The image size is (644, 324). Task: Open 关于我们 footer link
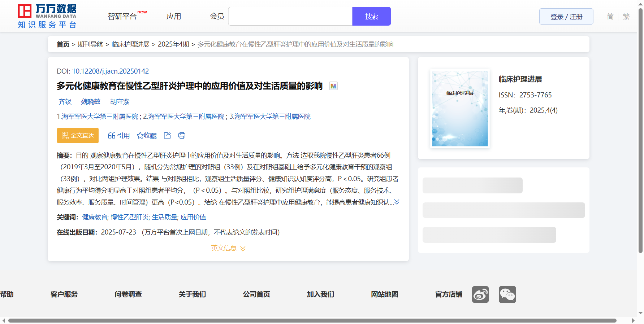(x=192, y=294)
